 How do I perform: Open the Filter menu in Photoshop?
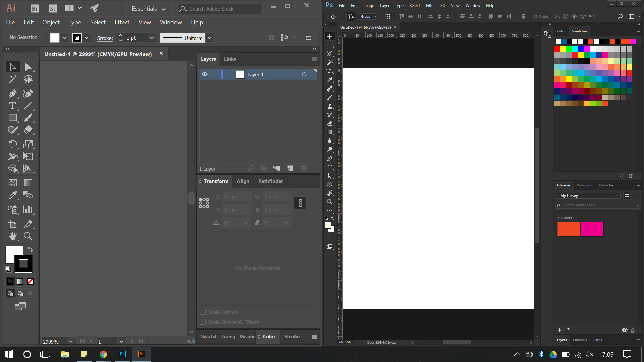[430, 6]
